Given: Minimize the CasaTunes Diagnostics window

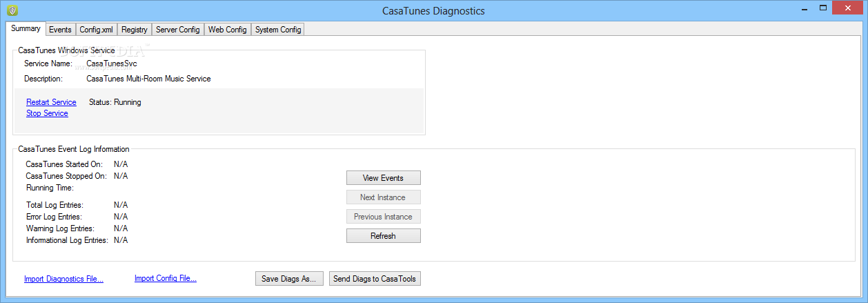Looking at the screenshot, I should point(806,8).
